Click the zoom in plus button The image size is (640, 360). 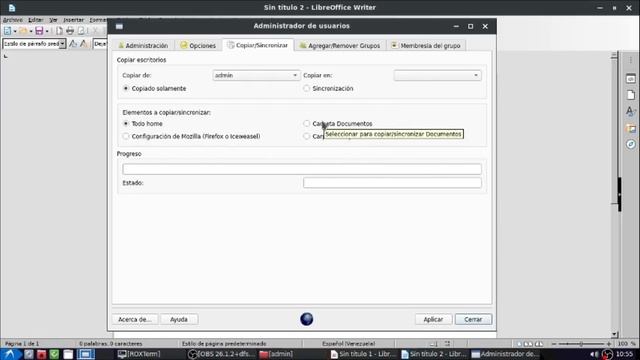coord(609,344)
